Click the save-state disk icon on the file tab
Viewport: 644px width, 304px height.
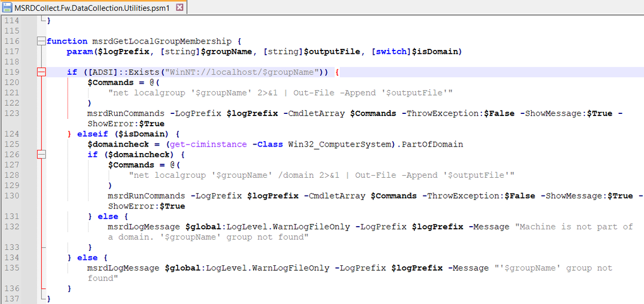8,8
